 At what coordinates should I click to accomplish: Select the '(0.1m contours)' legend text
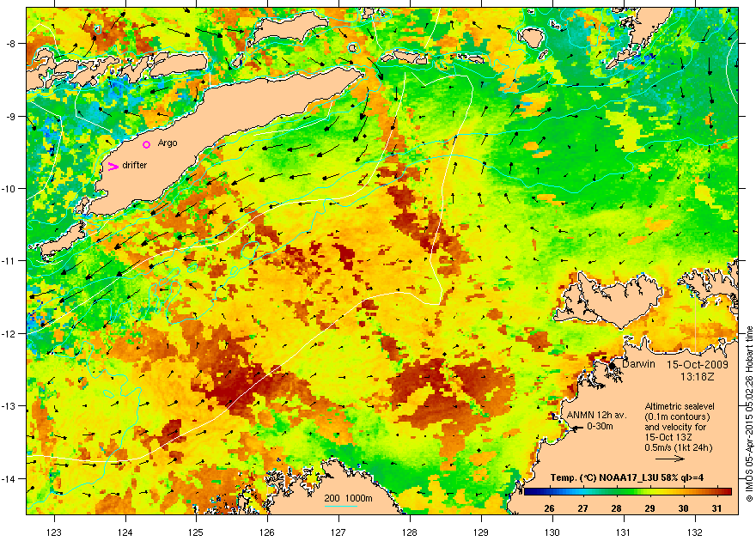click(678, 416)
